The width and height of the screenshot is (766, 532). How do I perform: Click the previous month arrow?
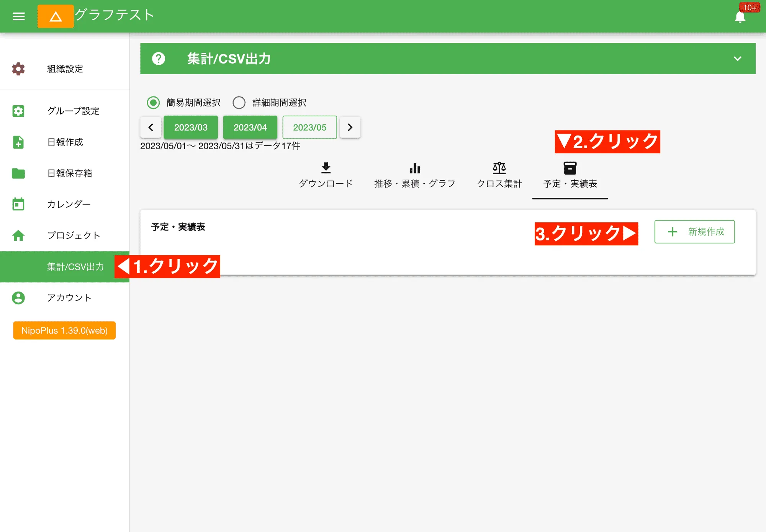click(151, 127)
